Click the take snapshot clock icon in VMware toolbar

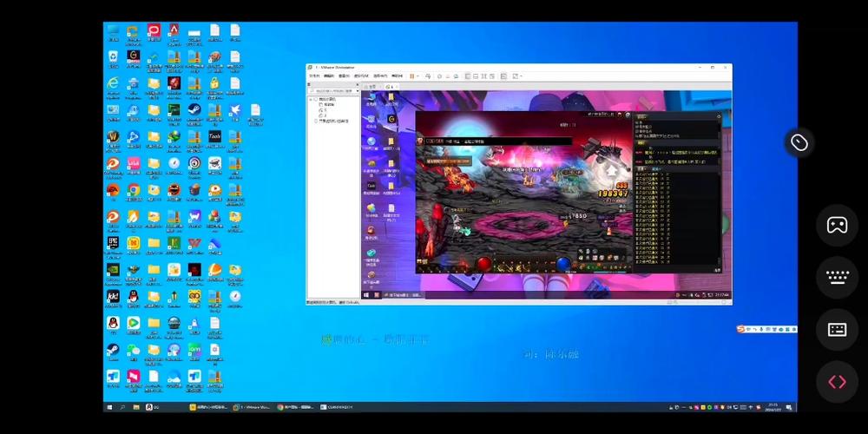[439, 76]
